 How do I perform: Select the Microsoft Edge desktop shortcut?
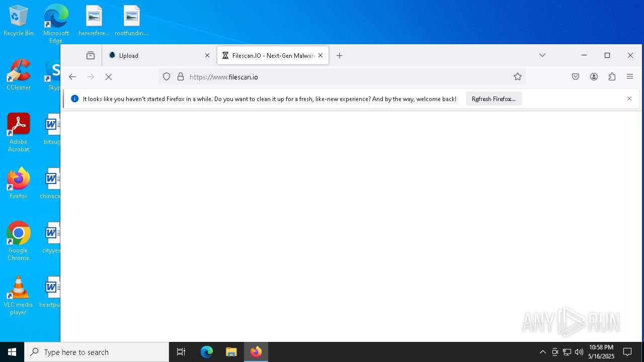(x=56, y=24)
